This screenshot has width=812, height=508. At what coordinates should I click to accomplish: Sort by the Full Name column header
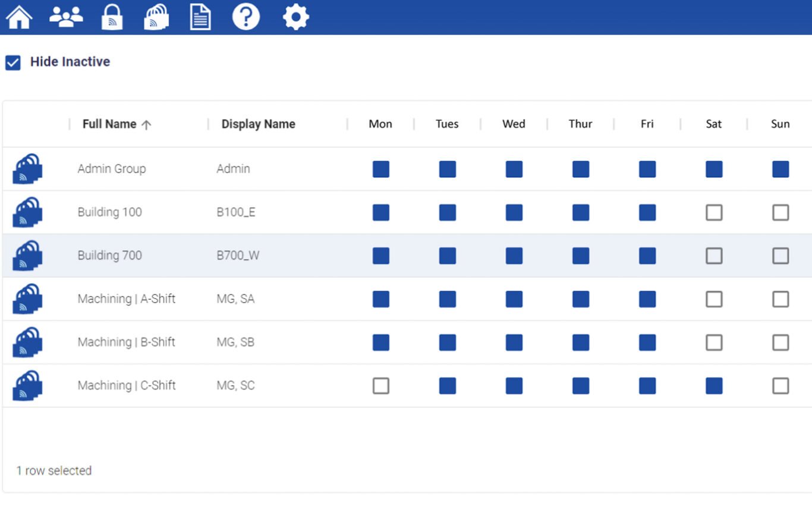tap(109, 124)
